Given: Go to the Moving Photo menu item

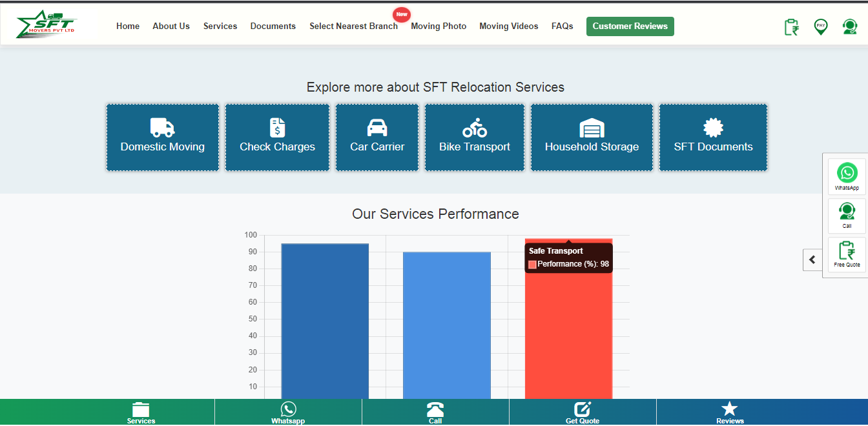Looking at the screenshot, I should click(x=439, y=26).
